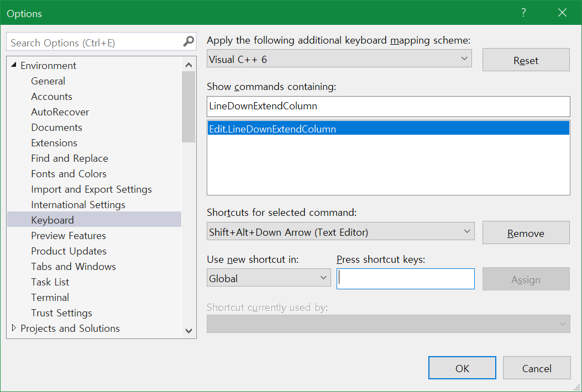Go to Product Updates page
The height and width of the screenshot is (392, 582).
tap(69, 251)
